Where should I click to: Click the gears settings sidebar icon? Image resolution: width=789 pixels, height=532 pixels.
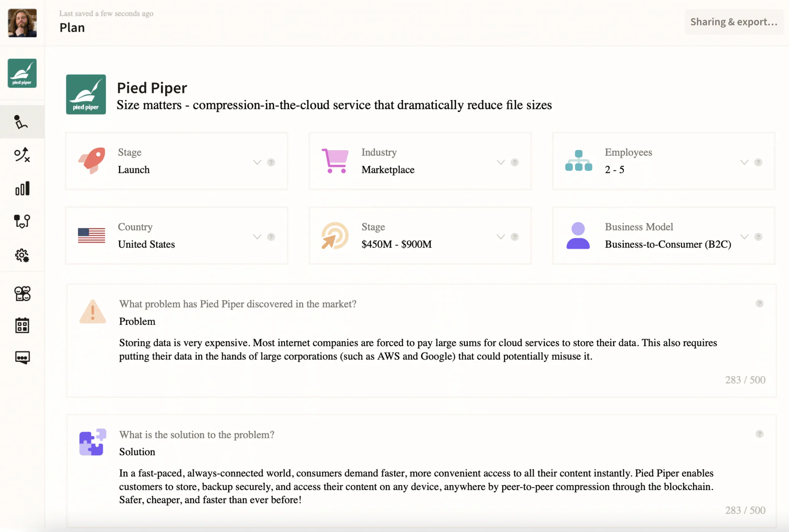click(22, 255)
